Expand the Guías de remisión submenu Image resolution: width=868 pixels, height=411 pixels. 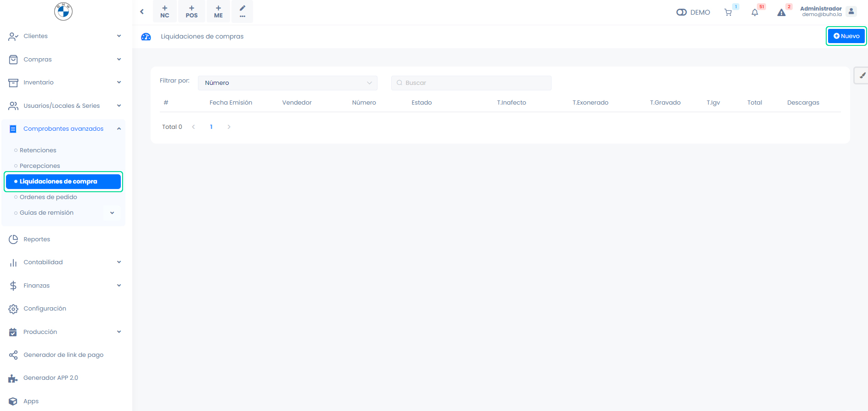112,213
